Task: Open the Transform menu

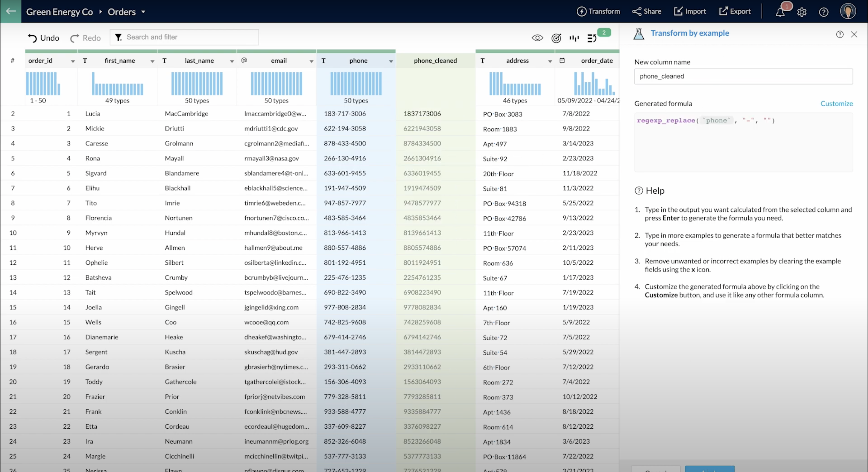Action: (x=598, y=11)
